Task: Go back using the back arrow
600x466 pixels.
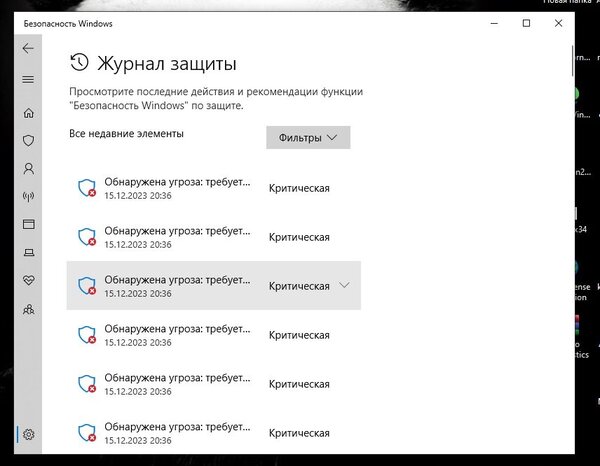Action: click(28, 49)
